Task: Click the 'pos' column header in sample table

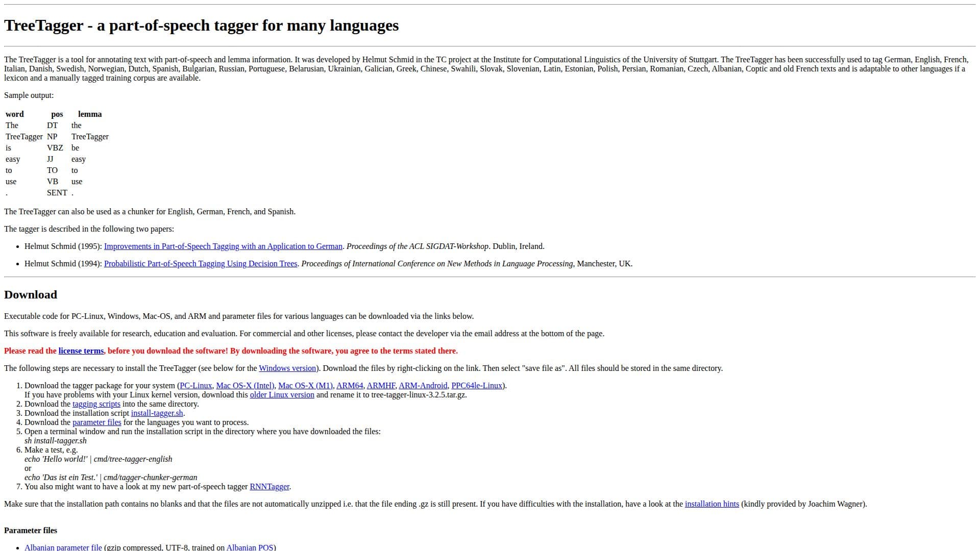Action: click(57, 114)
